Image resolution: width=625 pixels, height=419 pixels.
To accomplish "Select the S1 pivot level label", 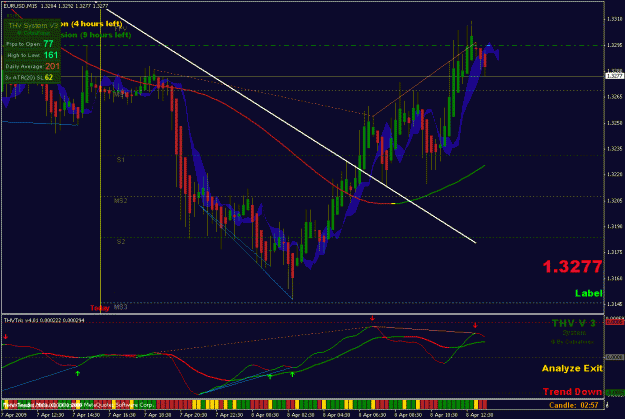I will point(121,160).
